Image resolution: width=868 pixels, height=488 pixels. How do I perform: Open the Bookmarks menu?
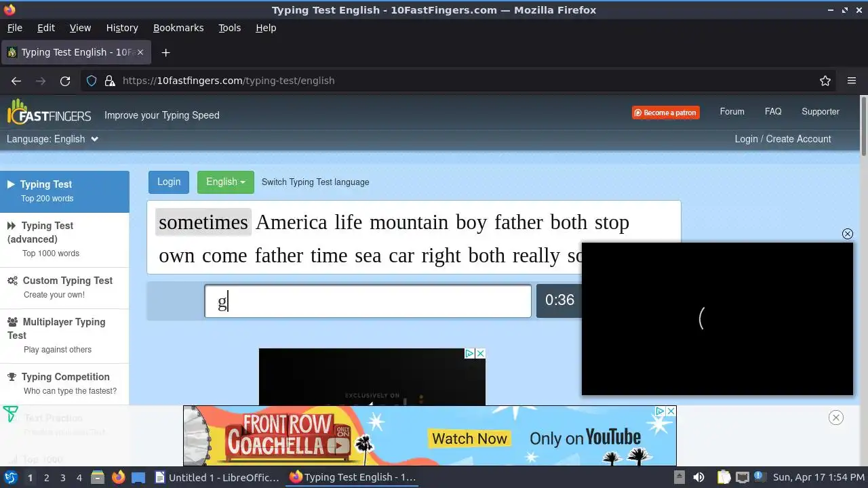tap(178, 28)
